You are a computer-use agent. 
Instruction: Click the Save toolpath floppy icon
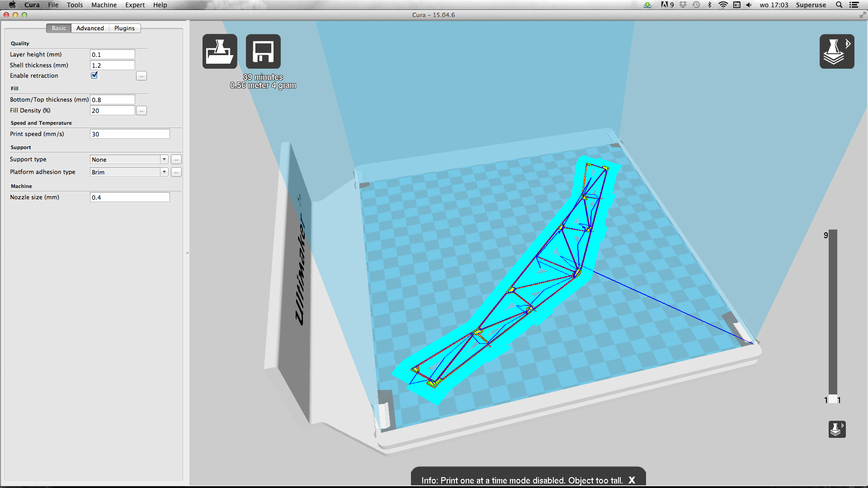tap(263, 52)
